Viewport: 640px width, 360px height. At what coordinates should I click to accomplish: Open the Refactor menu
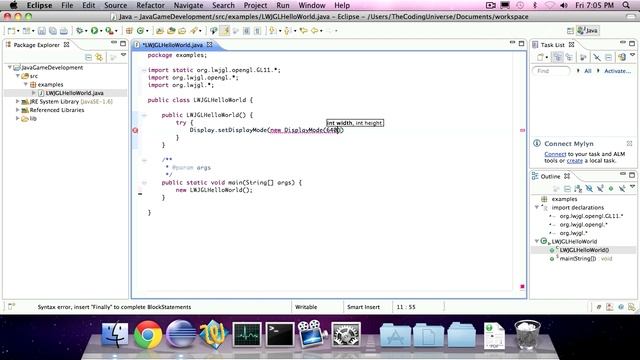pyautogui.click(x=150, y=5)
